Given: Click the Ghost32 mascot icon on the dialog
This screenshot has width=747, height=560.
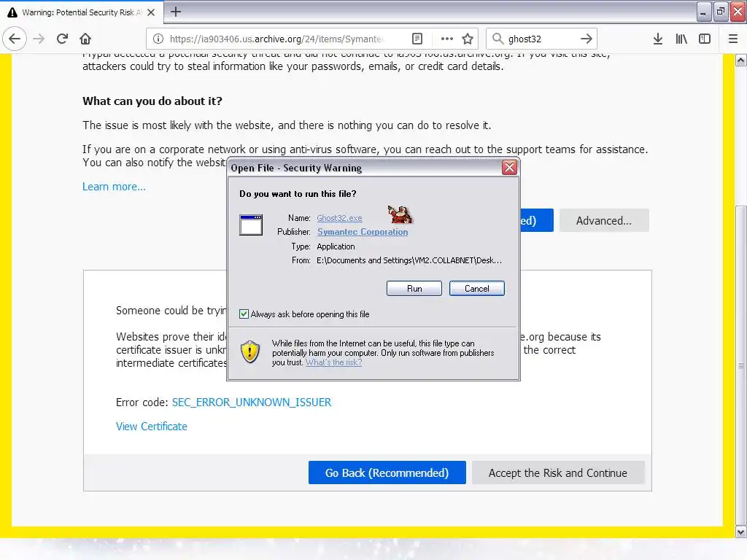Looking at the screenshot, I should (400, 215).
